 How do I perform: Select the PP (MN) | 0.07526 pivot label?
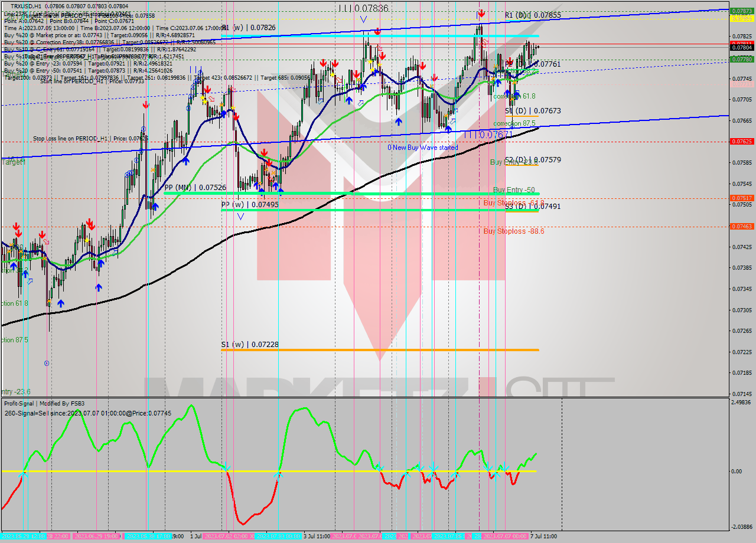coord(195,187)
